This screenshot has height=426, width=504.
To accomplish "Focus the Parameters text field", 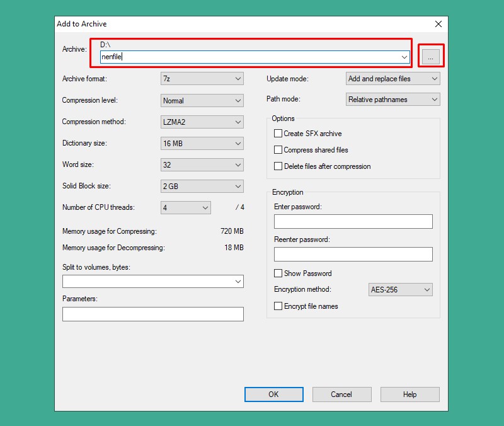I will pos(152,314).
